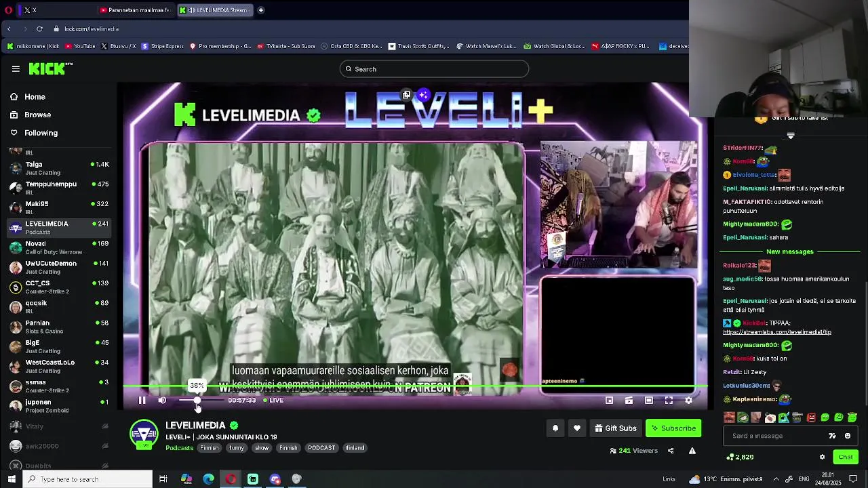Toggle theater mode in the player
Screen dimensions: 868x488
[649, 401]
